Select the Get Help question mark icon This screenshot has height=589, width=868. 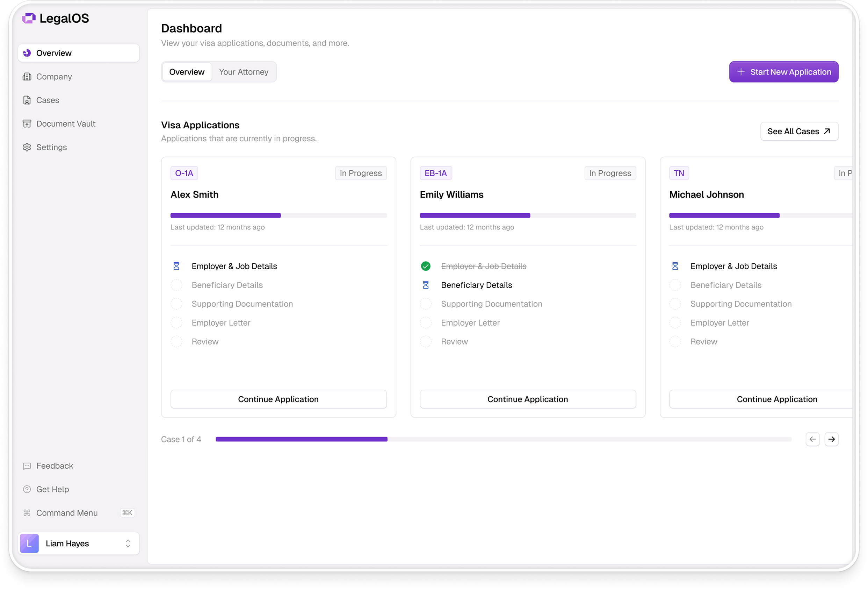tap(27, 489)
